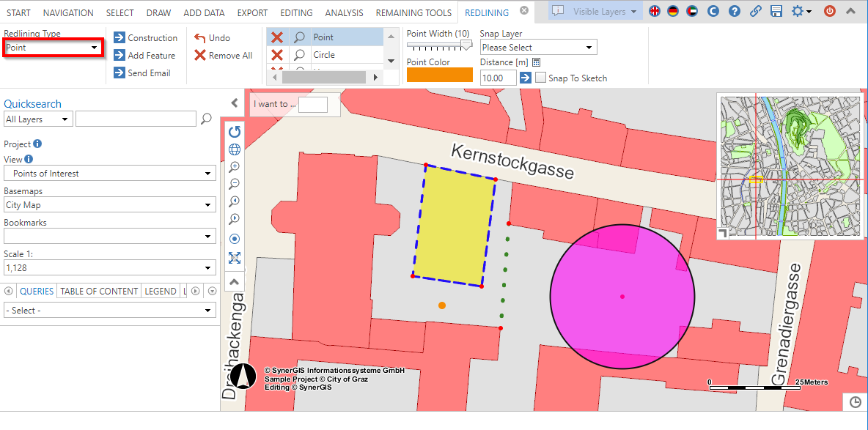Open the Construction tool in Redlining
Image resolution: width=868 pixels, height=430 pixels.
(146, 37)
